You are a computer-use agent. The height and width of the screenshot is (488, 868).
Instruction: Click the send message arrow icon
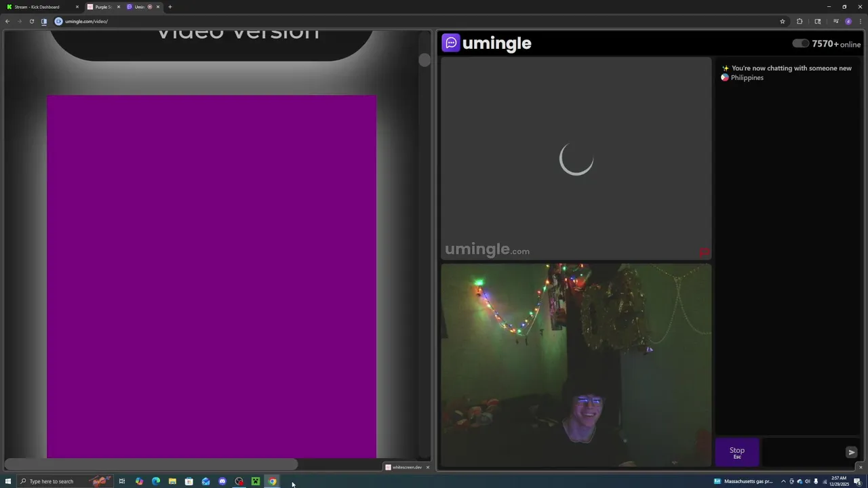[x=852, y=452]
